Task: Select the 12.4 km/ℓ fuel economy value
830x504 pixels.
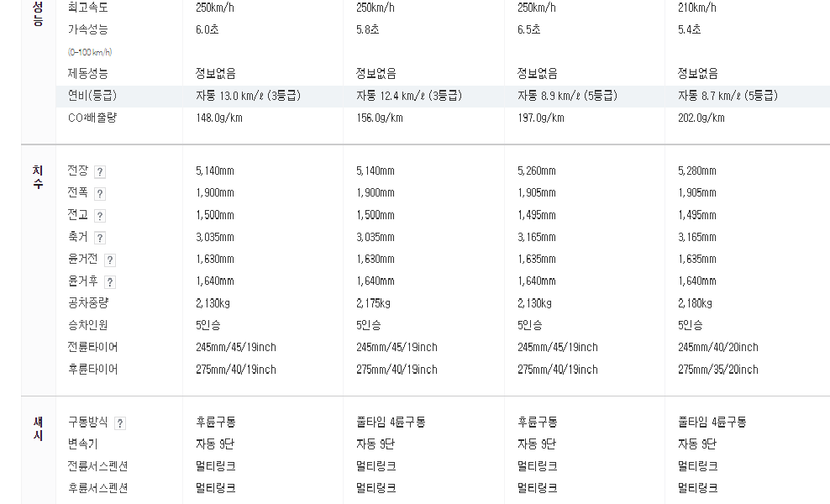Action: click(409, 96)
